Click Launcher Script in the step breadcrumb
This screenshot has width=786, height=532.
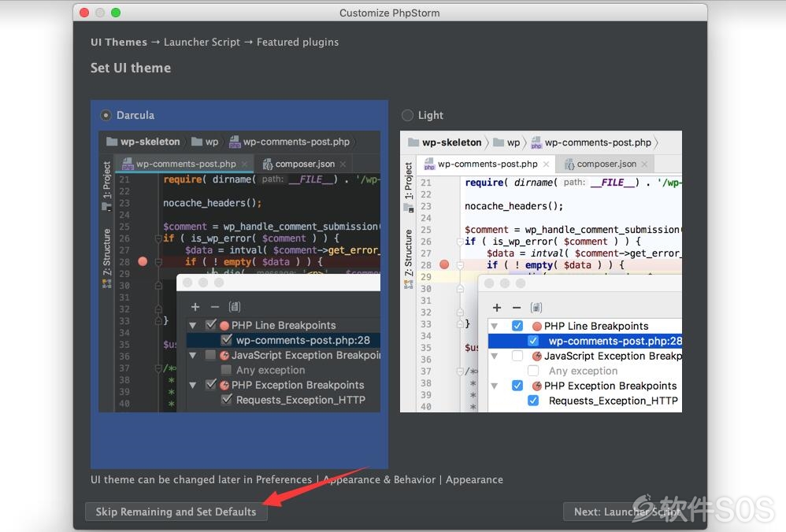(202, 42)
